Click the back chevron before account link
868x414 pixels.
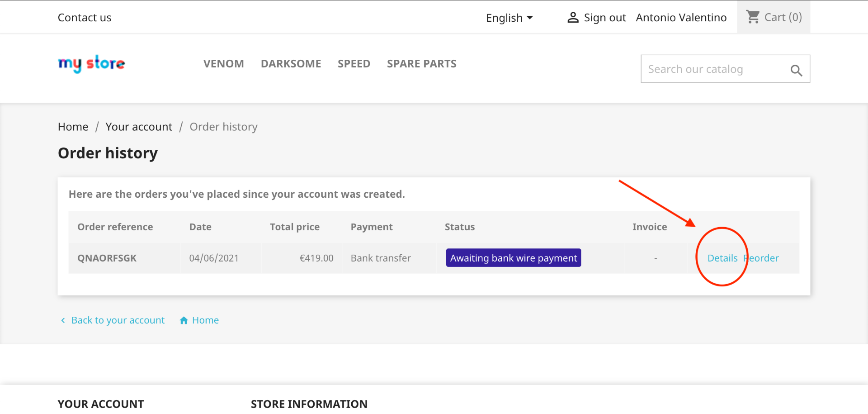pos(63,320)
